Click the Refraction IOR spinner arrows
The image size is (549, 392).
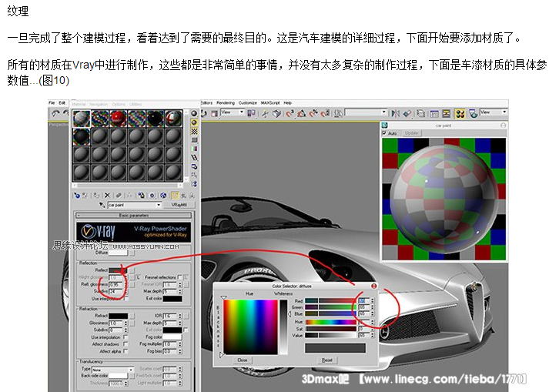click(180, 316)
